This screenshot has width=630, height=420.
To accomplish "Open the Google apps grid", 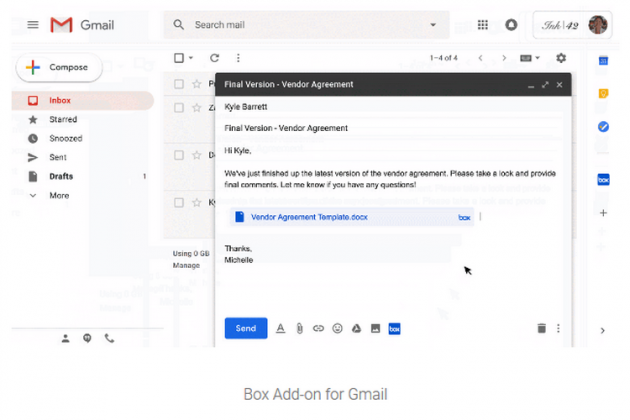I will pos(483,25).
